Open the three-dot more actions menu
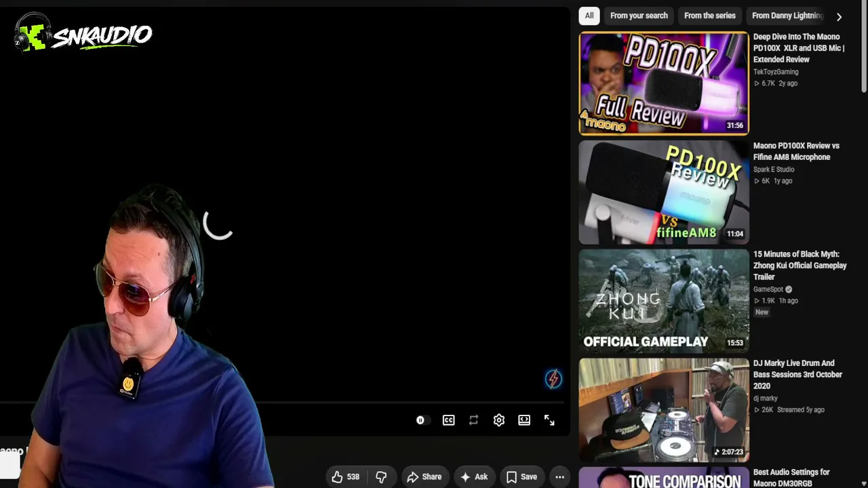This screenshot has width=868, height=488. (x=559, y=477)
